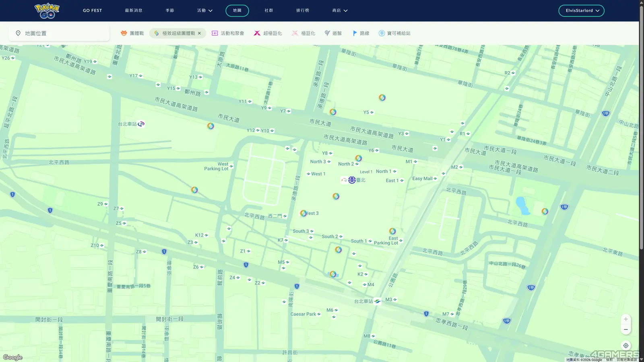644x362 pixels.
Task: Click the 'South 3' exit label
Action: 301,231
